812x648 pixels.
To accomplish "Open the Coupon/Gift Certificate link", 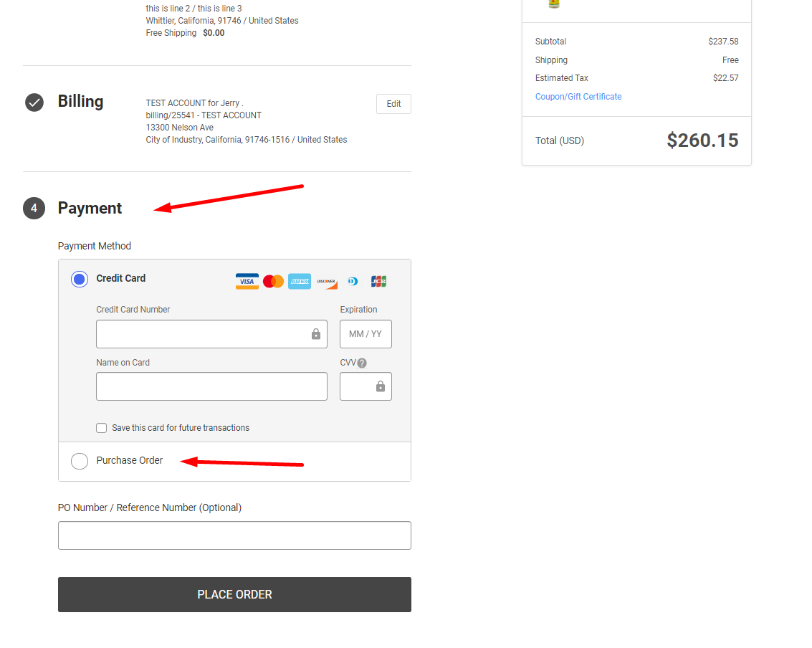I will (578, 96).
